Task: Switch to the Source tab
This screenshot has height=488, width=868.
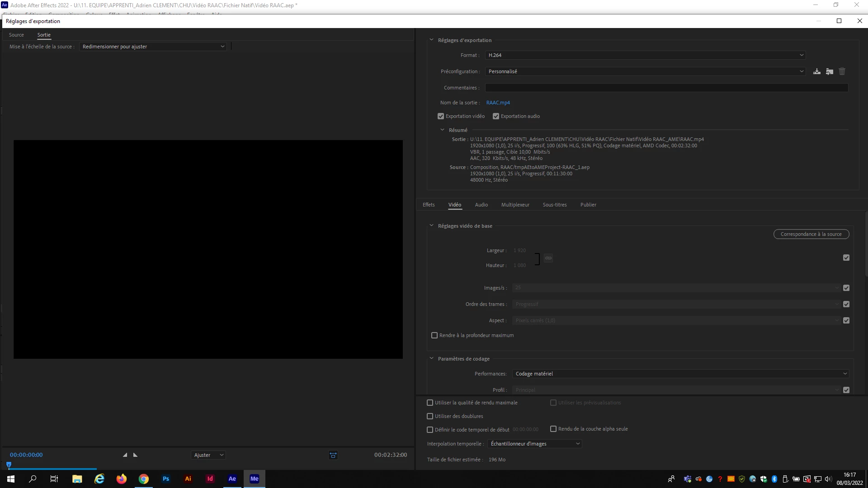Action: coord(16,35)
